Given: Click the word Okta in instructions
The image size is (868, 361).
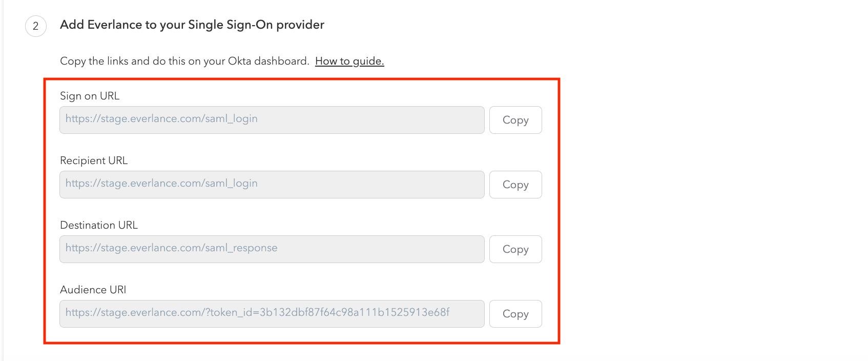Looking at the screenshot, I should coord(239,61).
